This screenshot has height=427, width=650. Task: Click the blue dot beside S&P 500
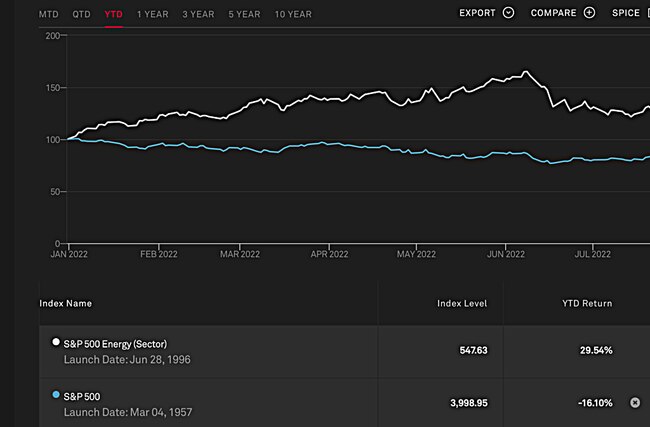(56, 394)
